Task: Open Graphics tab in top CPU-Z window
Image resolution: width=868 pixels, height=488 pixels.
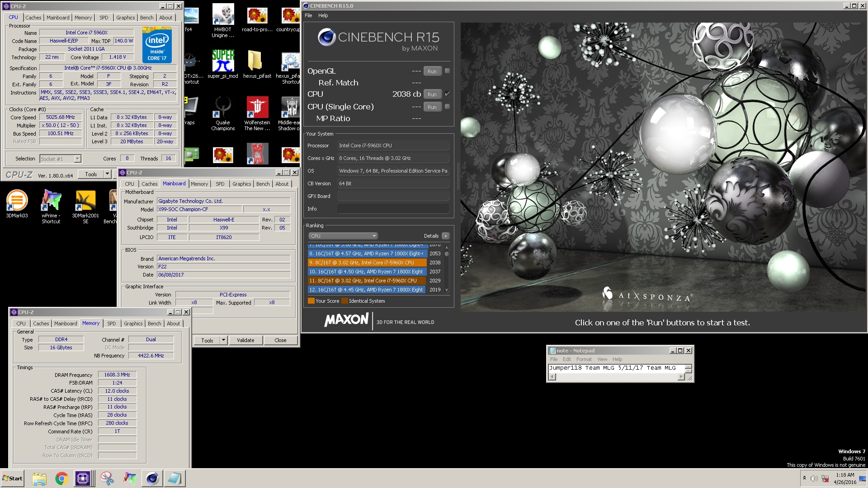Action: [x=126, y=18]
